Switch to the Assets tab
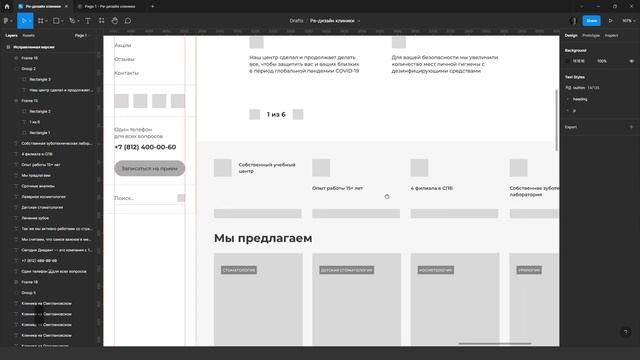This screenshot has width=640, height=360. (29, 36)
